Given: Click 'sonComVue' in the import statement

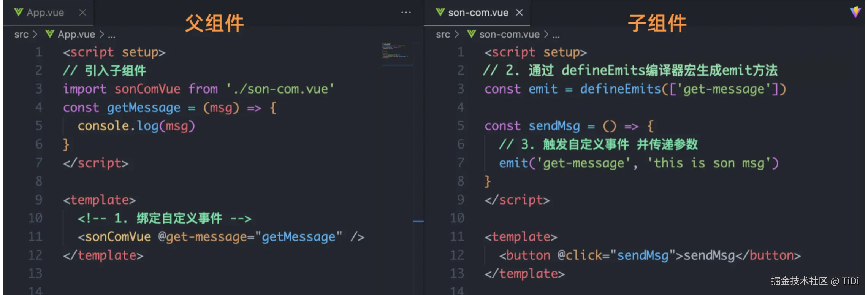Looking at the screenshot, I should [x=147, y=89].
